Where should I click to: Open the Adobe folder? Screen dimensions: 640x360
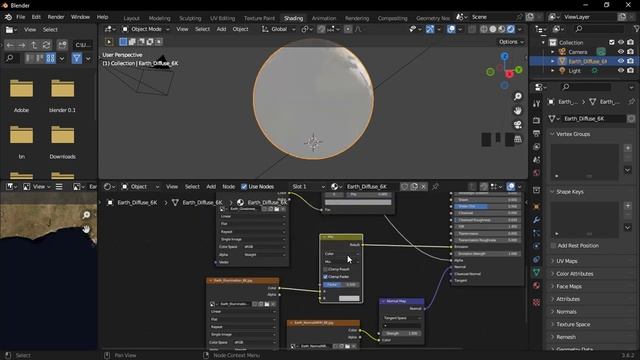tap(21, 96)
